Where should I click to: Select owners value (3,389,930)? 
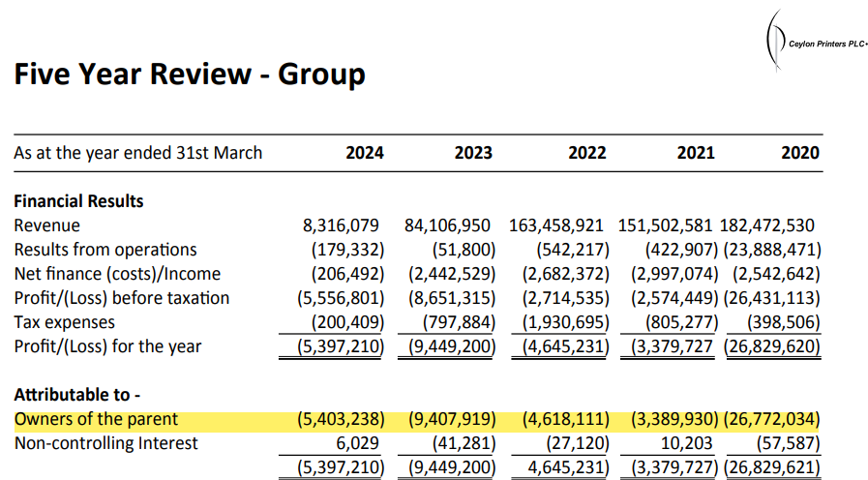tap(674, 419)
